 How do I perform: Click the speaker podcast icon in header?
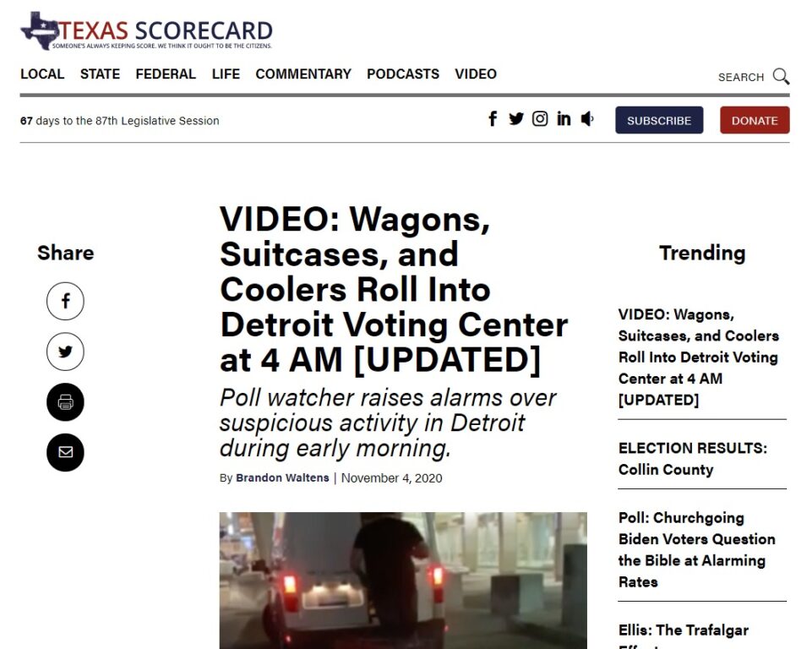pyautogui.click(x=586, y=119)
